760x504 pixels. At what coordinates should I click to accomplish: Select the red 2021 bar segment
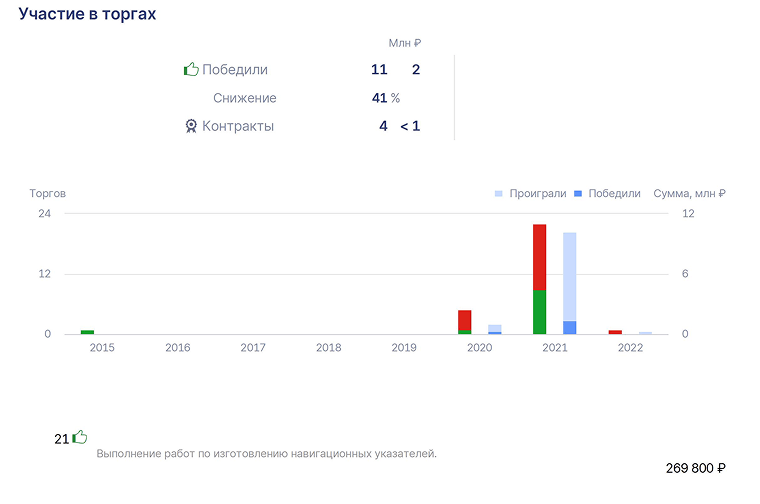[x=539, y=257]
